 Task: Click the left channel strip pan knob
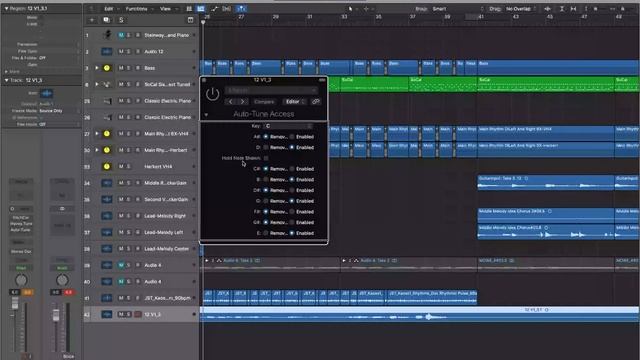coord(21,280)
